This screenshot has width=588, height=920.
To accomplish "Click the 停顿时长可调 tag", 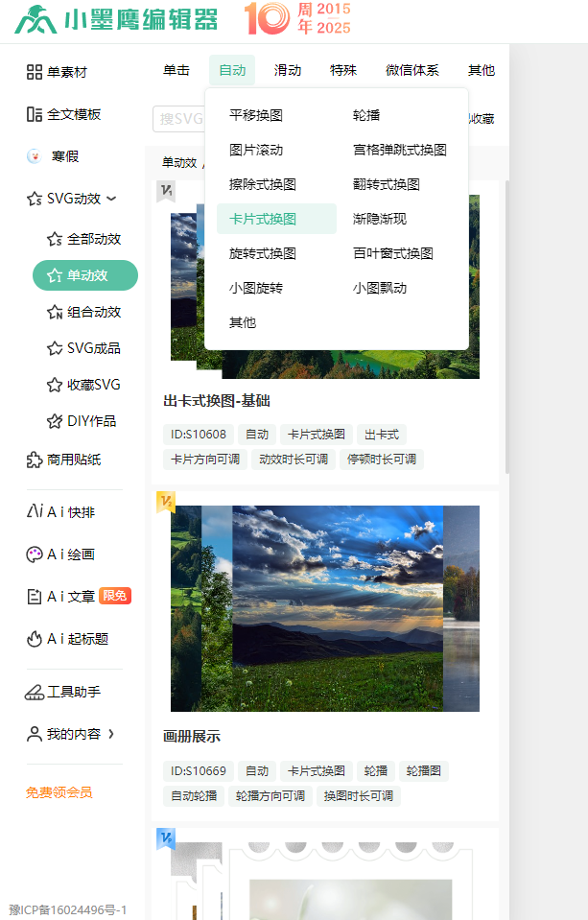I will pos(382,460).
